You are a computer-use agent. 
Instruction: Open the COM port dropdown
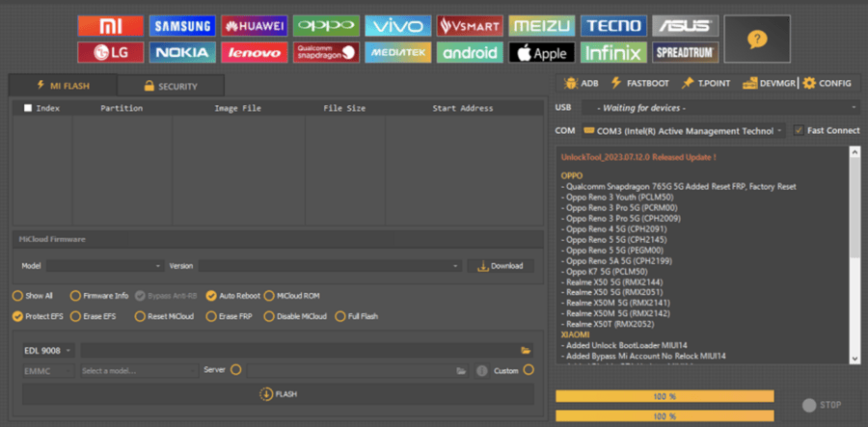coord(684,131)
